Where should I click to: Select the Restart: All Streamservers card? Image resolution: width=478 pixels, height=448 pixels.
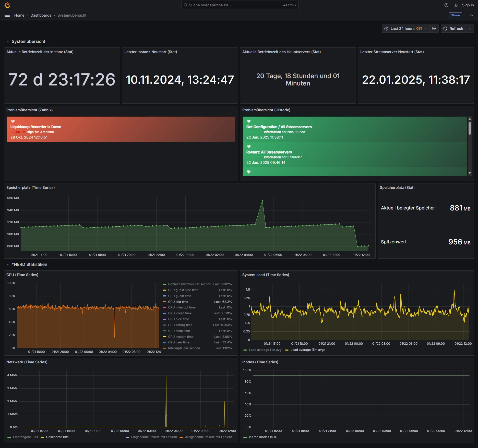click(355, 154)
